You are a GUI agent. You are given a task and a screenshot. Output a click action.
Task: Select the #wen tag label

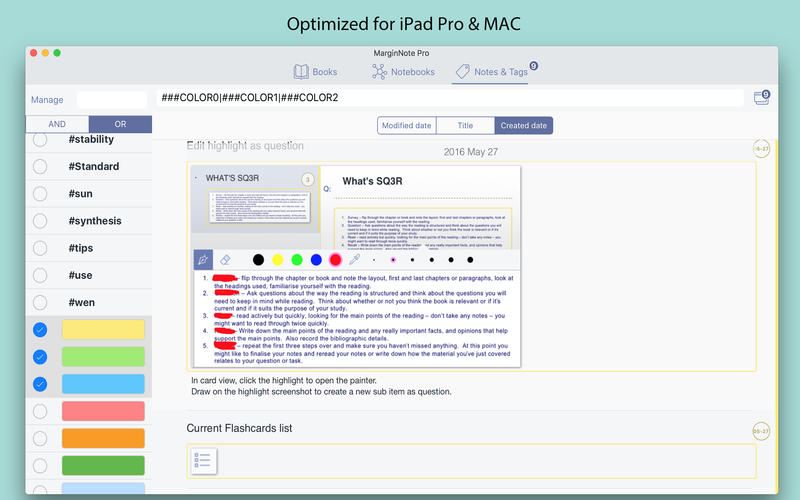pyautogui.click(x=82, y=303)
